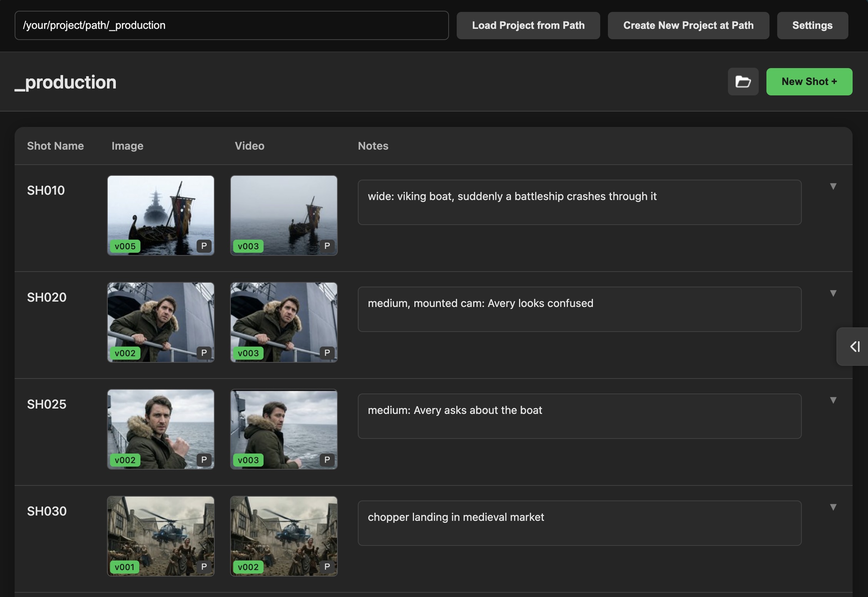The width and height of the screenshot is (868, 597).
Task: Click Load Project from Path
Action: coord(528,25)
